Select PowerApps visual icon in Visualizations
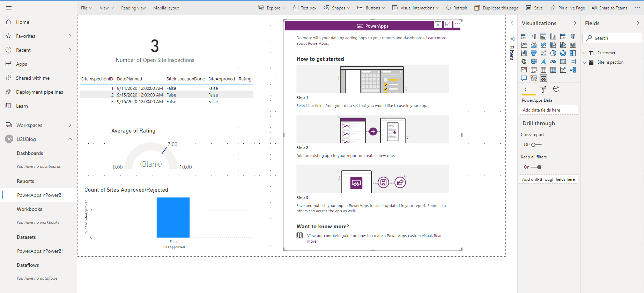 pyautogui.click(x=543, y=78)
